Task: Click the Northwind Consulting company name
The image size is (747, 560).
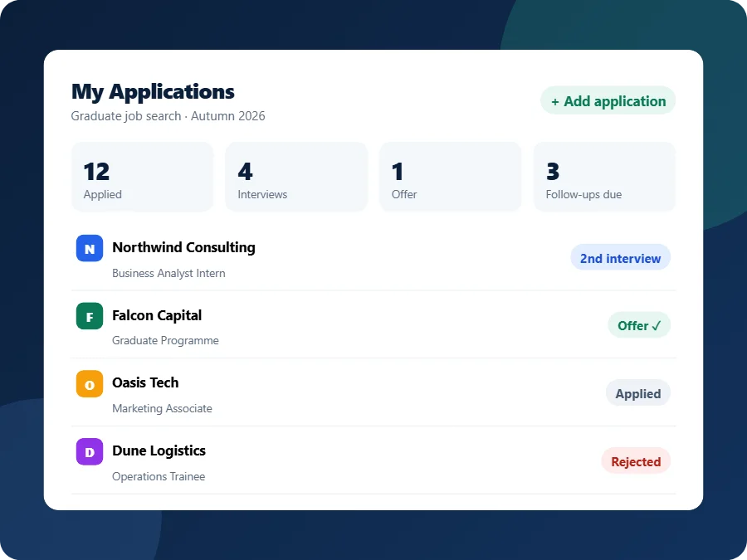Action: [x=183, y=247]
